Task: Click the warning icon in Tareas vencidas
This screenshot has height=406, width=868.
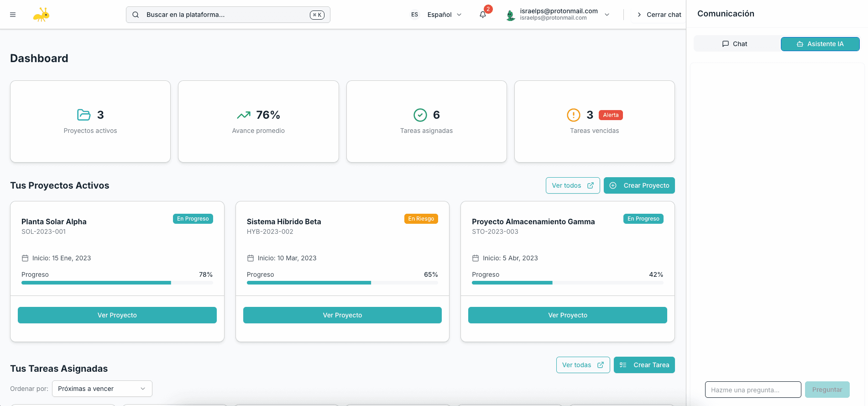Action: pos(574,115)
